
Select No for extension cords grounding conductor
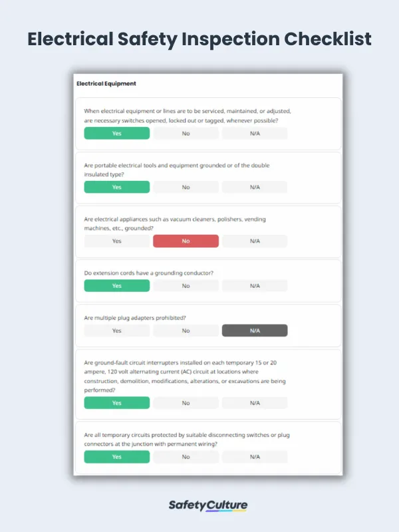(186, 286)
